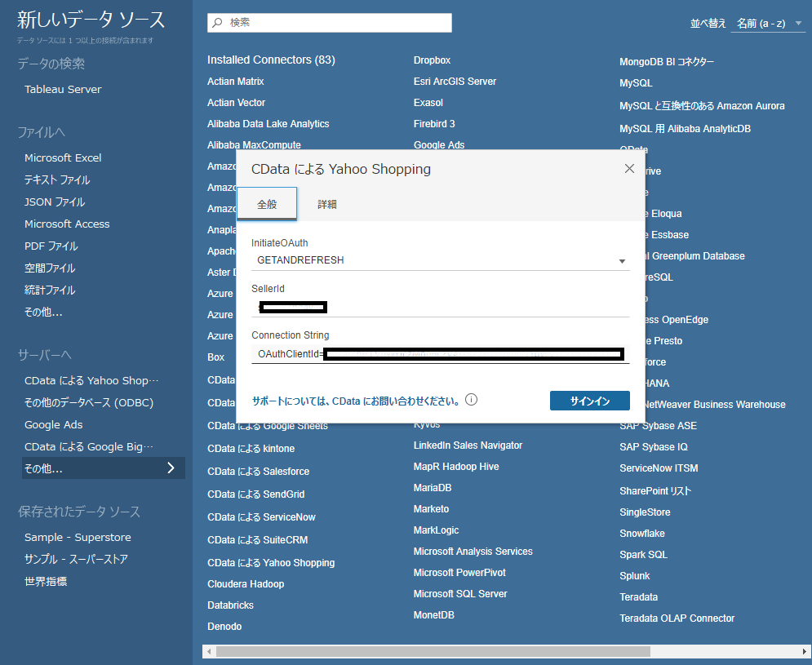The height and width of the screenshot is (665, 812).
Task: Select CData による SuiteCRM connector
Action: click(x=257, y=539)
